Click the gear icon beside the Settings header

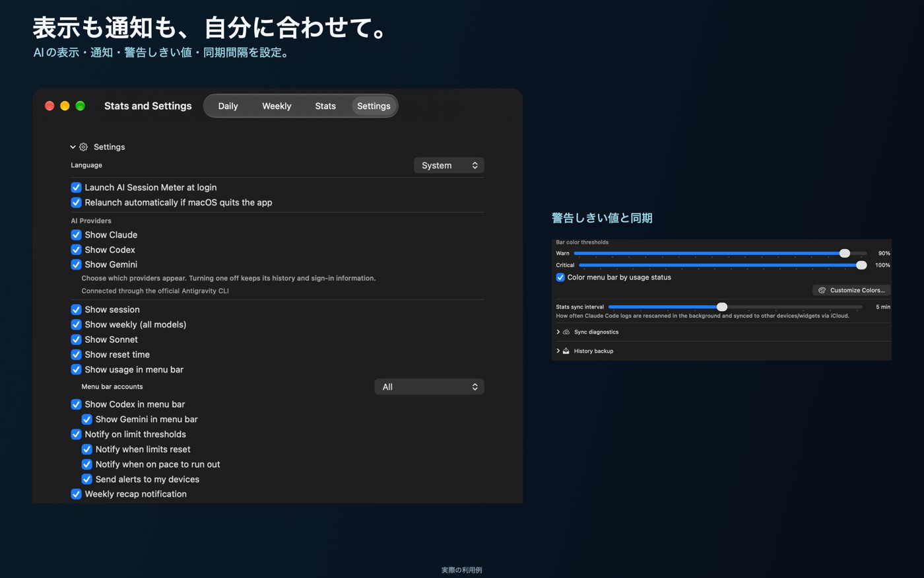84,147
